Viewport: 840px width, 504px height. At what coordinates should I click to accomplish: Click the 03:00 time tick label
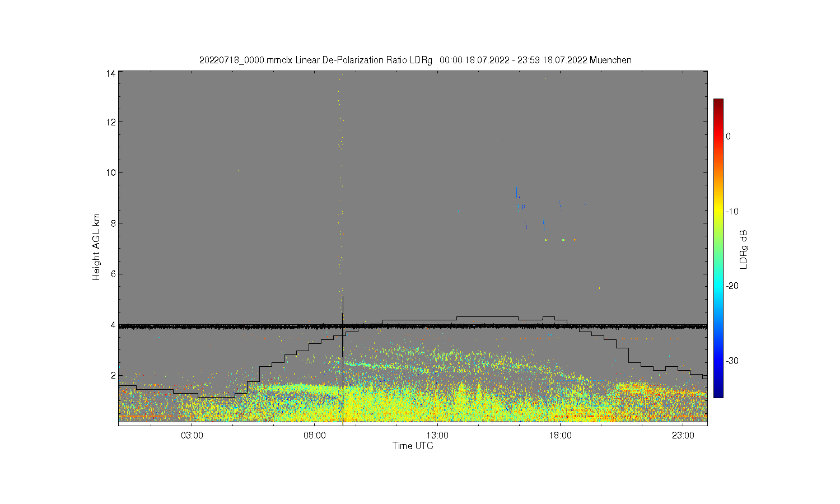pos(192,435)
